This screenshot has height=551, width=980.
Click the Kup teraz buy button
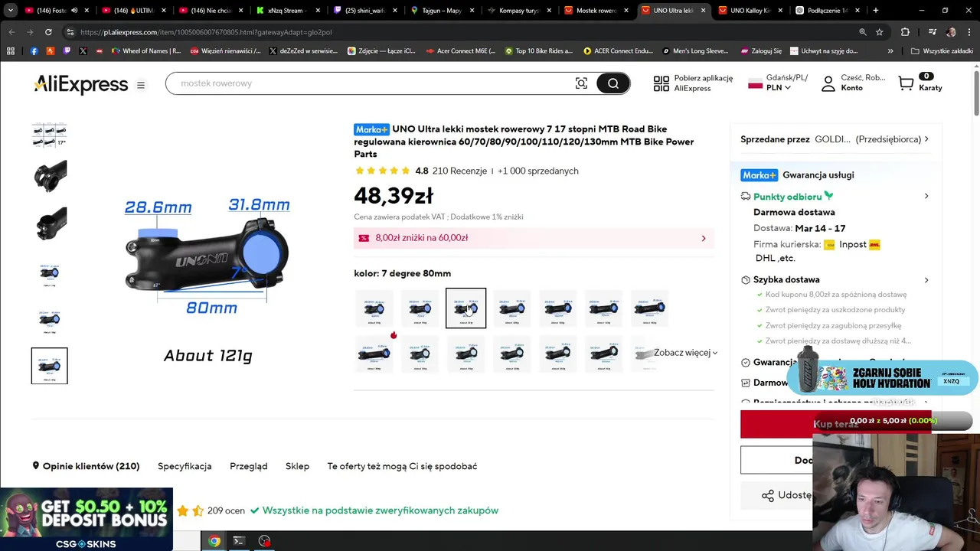coord(835,424)
